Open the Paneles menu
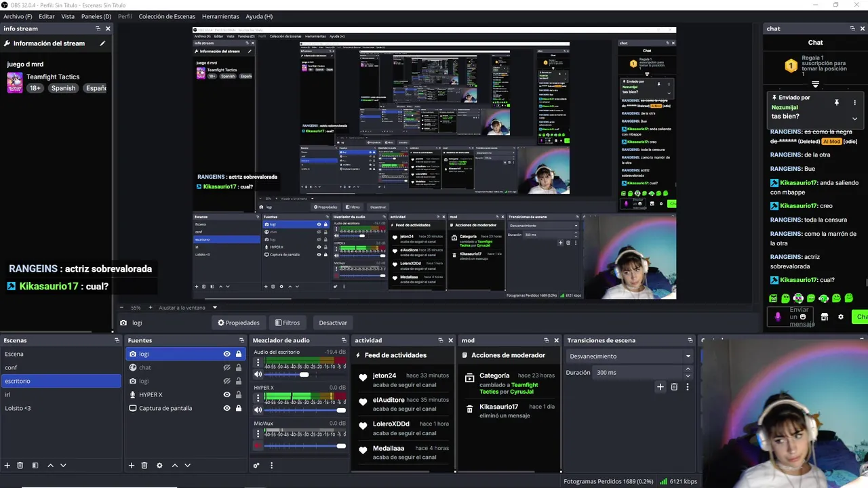Screen dimensions: 868x488 [x=96, y=16]
